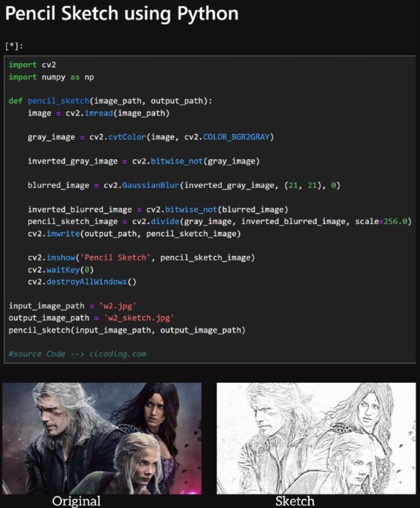
Task: Click the clcoding.com source comment
Action: [78, 354]
